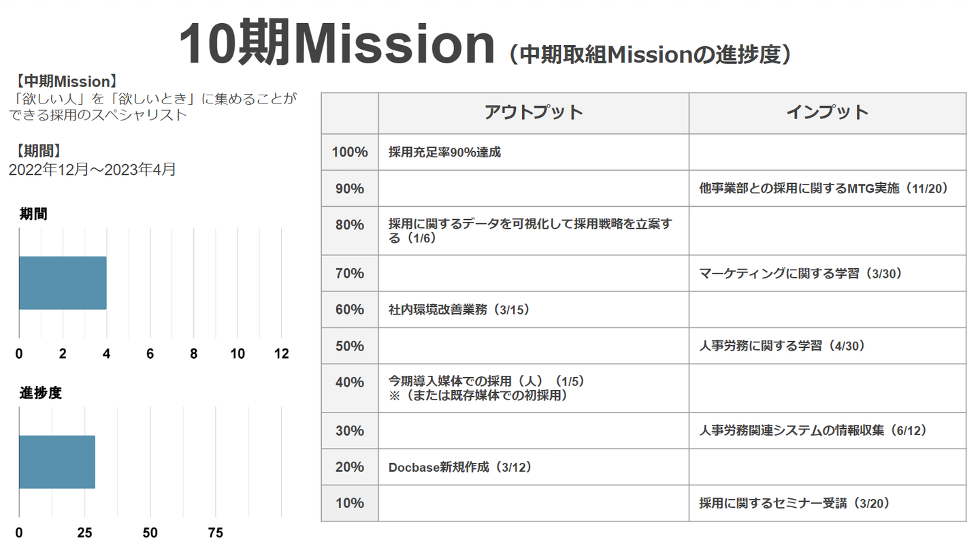Click the blue bar in 期間 chart
Viewport: 980px width, 548px height.
63,283
